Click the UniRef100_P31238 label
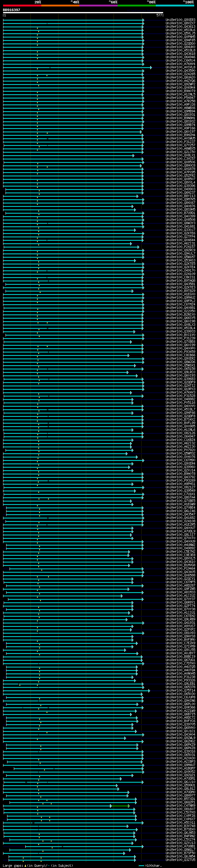 pos(180,677)
